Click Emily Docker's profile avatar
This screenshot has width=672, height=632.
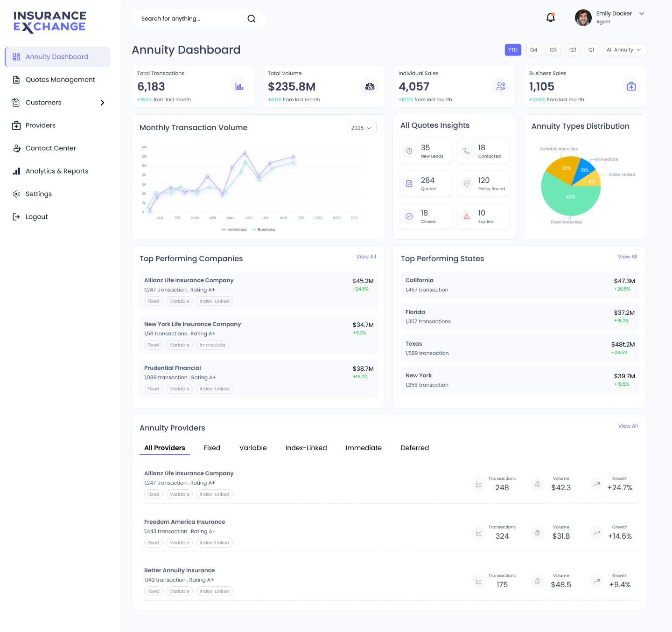[583, 18]
